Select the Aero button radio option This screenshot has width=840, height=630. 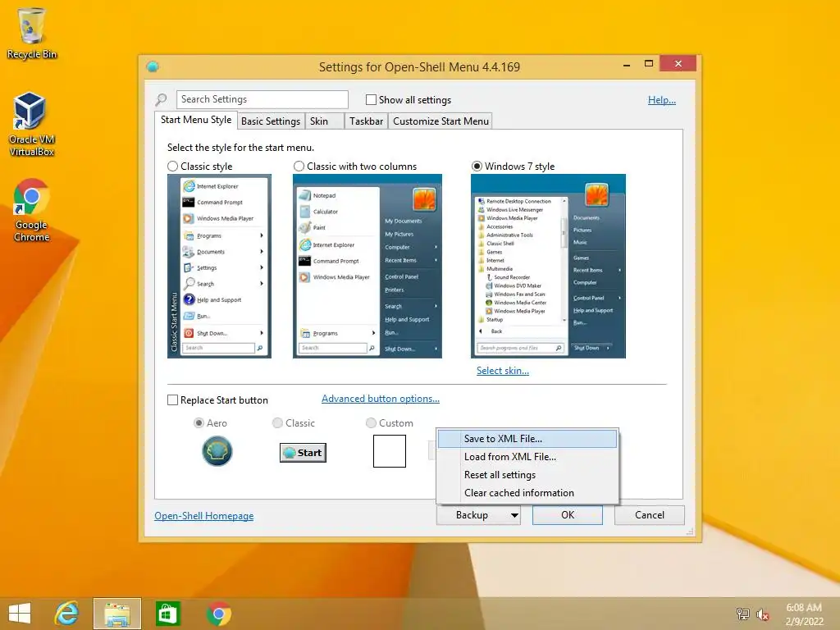click(199, 422)
